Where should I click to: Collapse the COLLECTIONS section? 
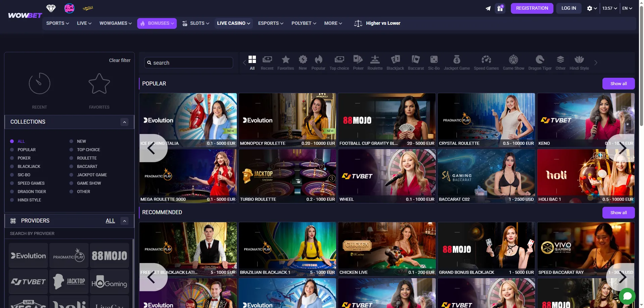pos(124,122)
